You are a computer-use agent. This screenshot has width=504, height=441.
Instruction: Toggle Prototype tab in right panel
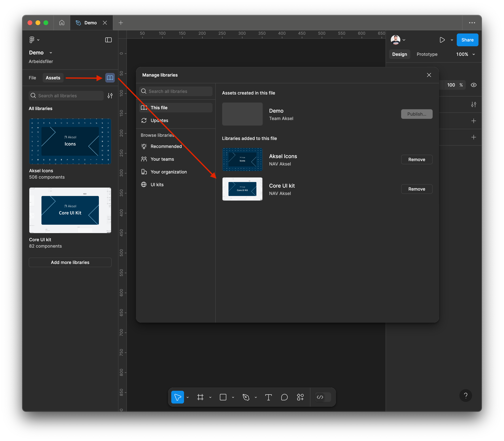[x=427, y=54]
